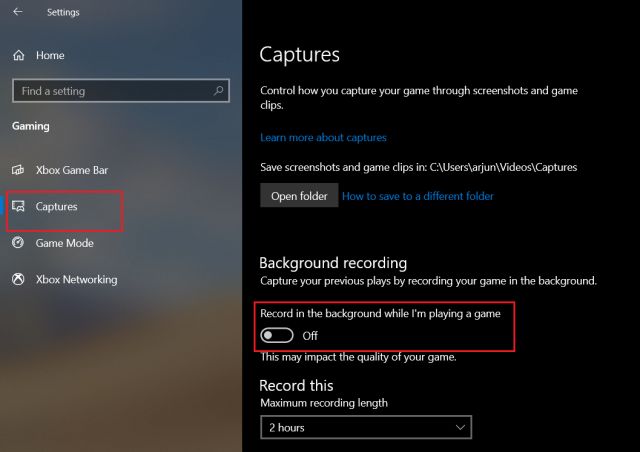Open Learn more about captures link

click(323, 138)
